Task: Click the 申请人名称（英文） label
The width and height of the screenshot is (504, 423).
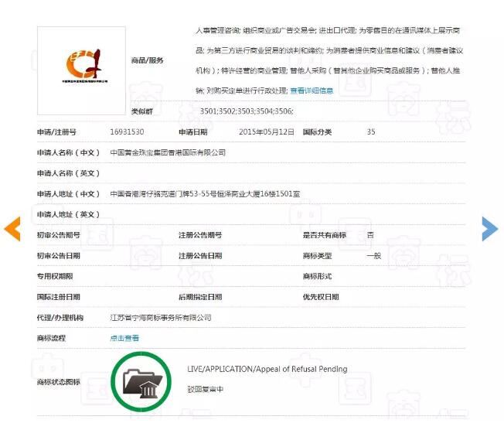Action: 68,173
